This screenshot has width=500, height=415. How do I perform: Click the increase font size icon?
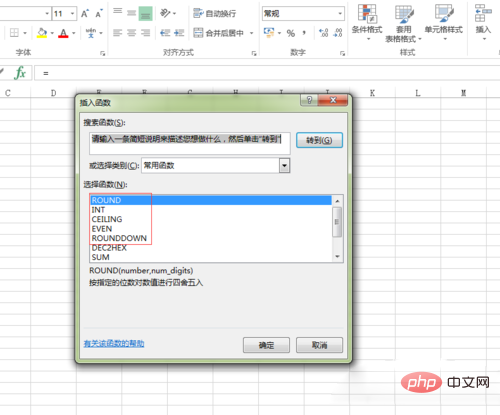(x=85, y=14)
